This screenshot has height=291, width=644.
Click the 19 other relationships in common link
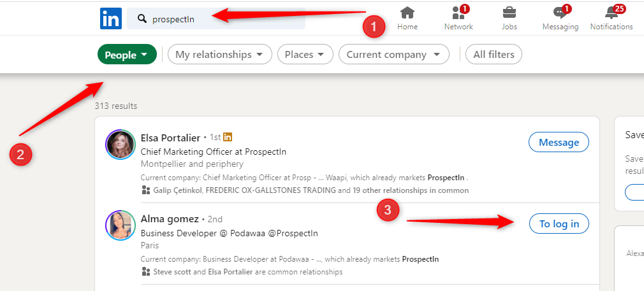409,190
